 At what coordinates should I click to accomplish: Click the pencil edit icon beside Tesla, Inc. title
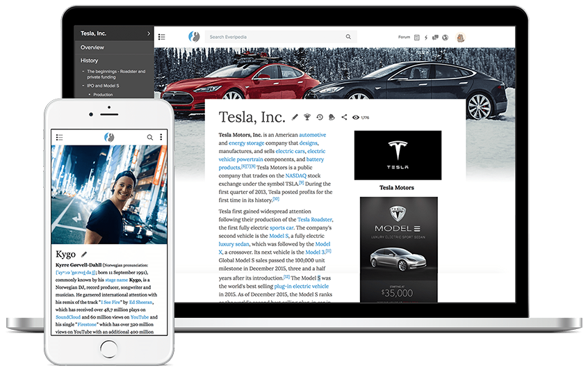pos(295,117)
